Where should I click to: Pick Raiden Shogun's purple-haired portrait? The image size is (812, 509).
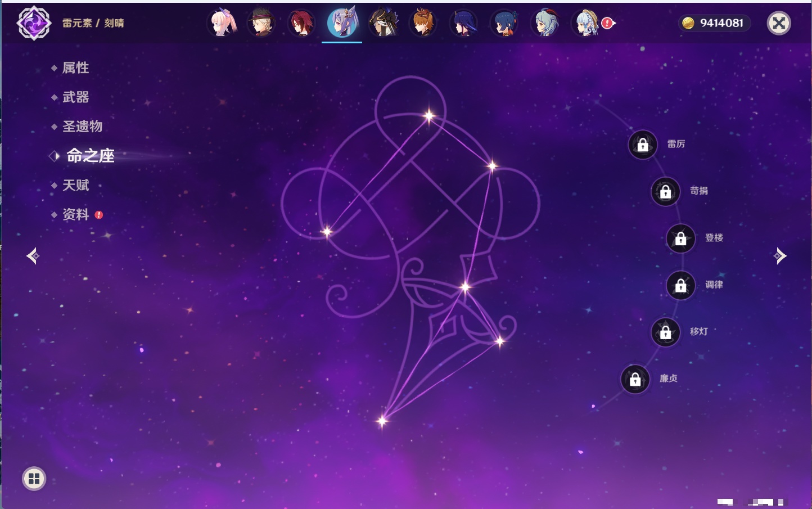[463, 24]
